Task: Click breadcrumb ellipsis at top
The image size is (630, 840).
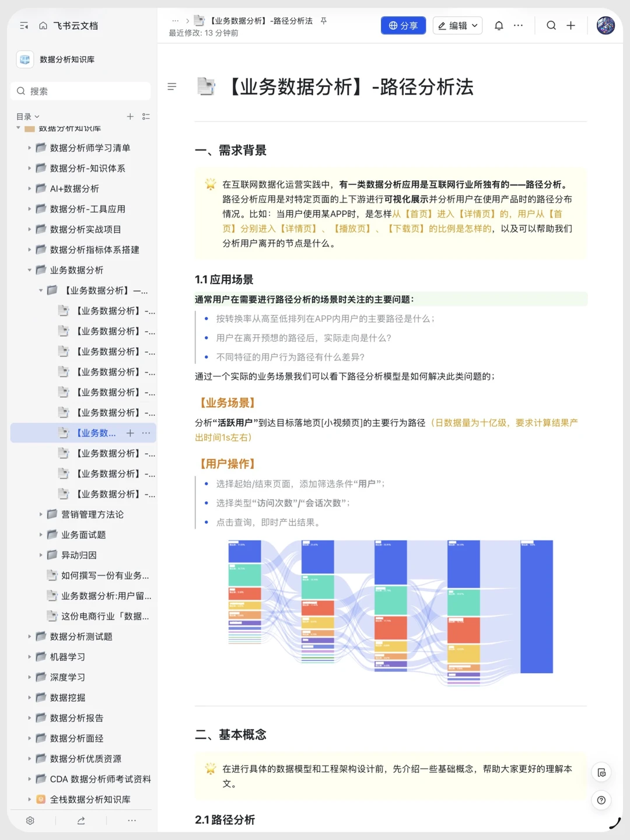Action: (175, 21)
